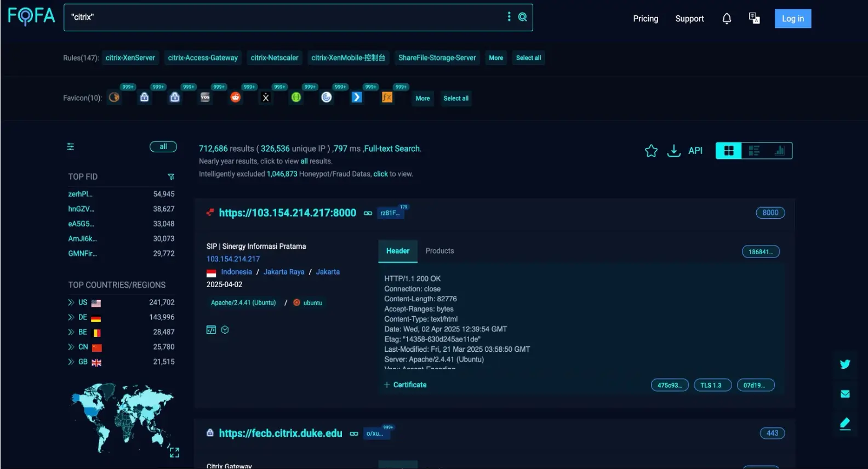Select all favicons
868x469 pixels.
click(x=456, y=99)
